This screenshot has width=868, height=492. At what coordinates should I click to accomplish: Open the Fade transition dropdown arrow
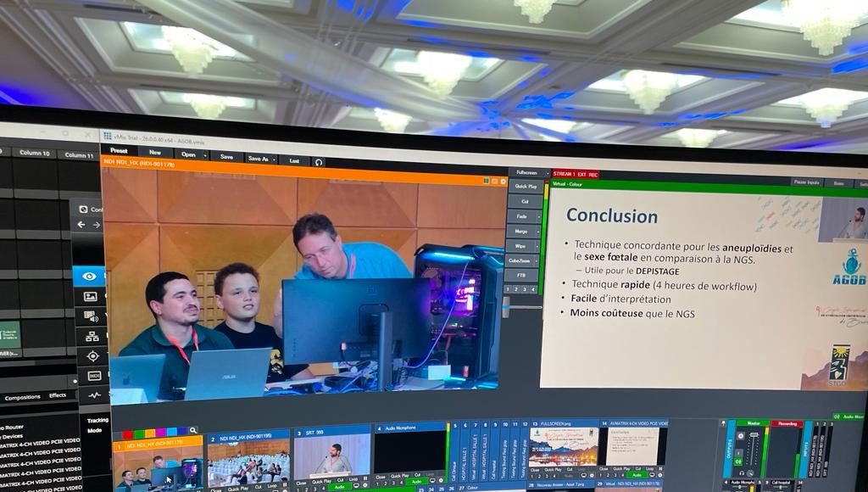coord(537,216)
